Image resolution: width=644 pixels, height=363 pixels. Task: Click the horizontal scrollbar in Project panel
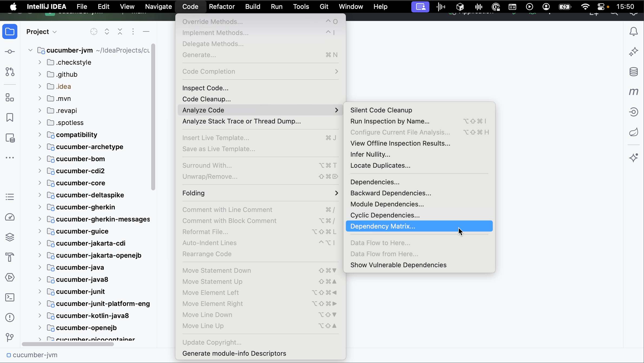[x=68, y=344]
